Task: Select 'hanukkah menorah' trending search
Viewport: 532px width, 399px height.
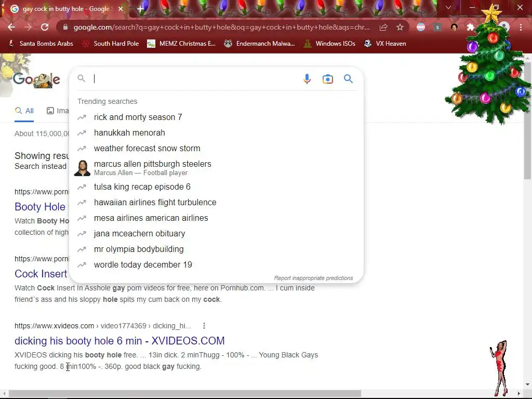Action: (x=216, y=132)
